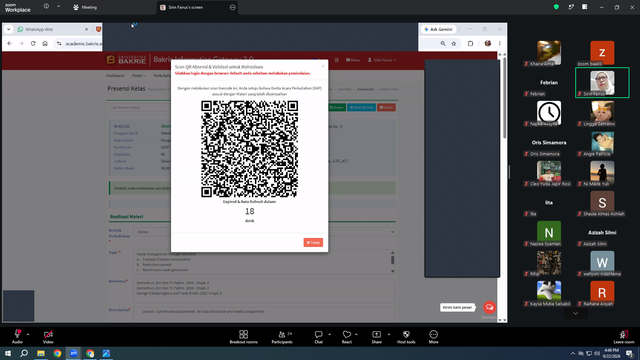Select Nazwa Syamlan participant tile

pos(549,234)
